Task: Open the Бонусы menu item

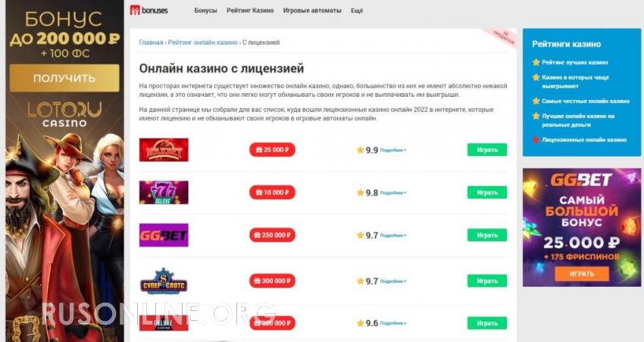Action: click(205, 11)
